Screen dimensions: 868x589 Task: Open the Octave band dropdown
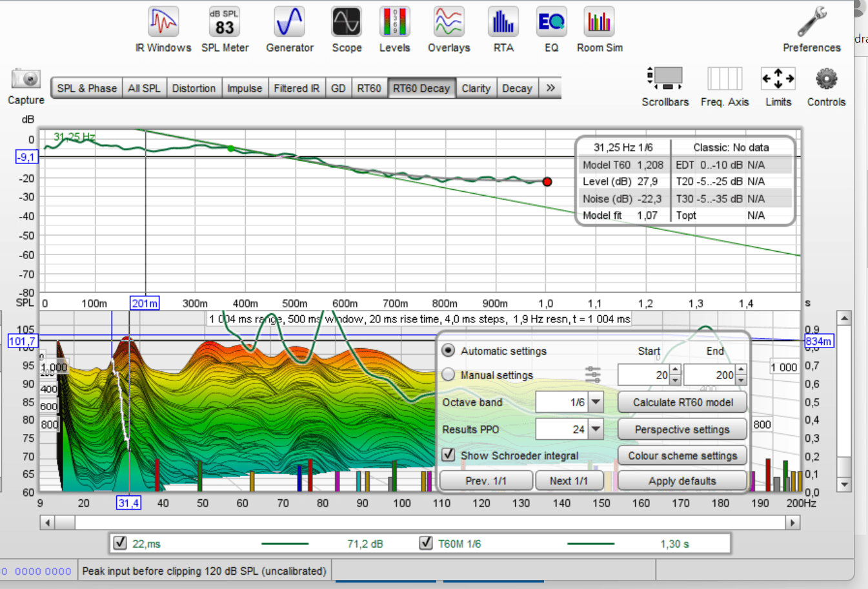click(x=596, y=402)
